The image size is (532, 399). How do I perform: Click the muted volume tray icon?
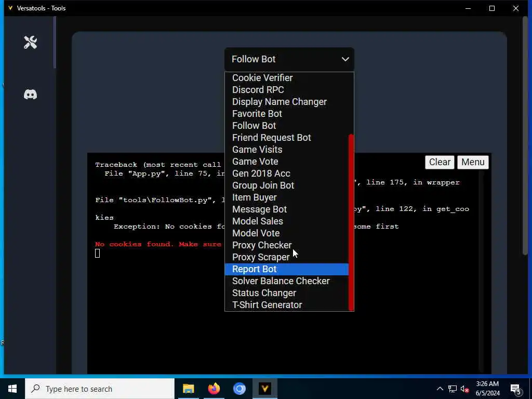click(x=464, y=389)
